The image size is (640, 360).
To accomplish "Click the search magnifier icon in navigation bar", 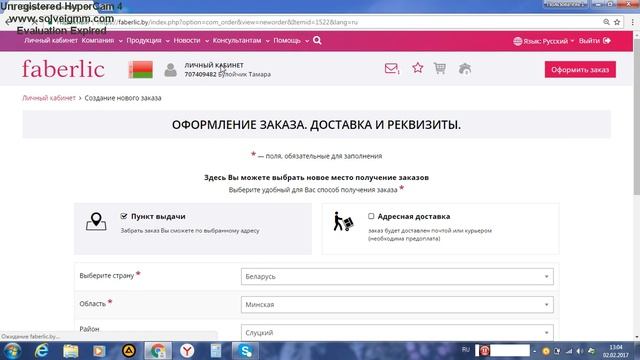I will [317, 40].
